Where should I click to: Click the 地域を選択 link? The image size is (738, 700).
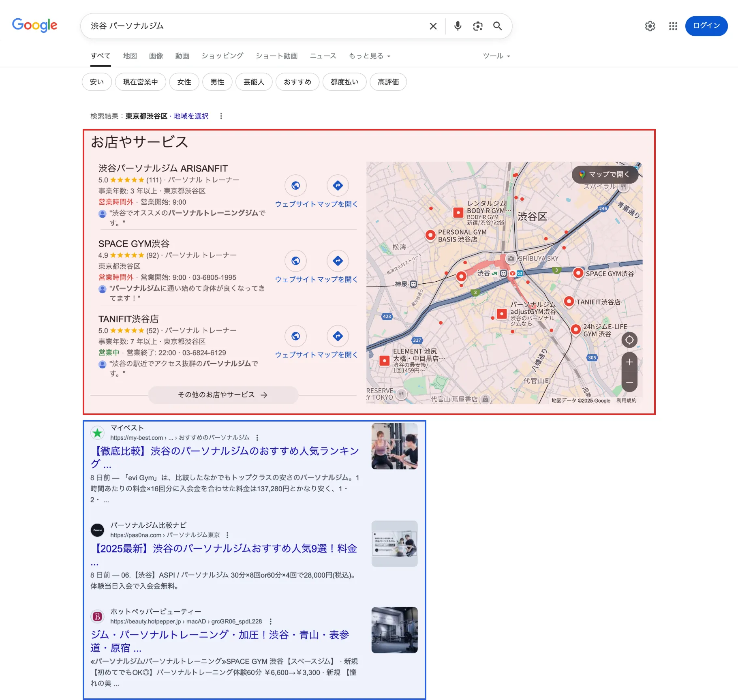[191, 116]
